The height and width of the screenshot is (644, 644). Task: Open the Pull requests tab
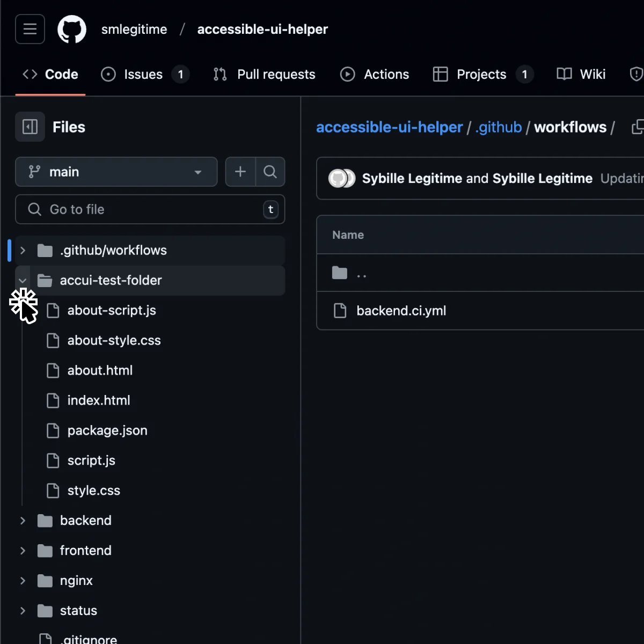click(265, 74)
